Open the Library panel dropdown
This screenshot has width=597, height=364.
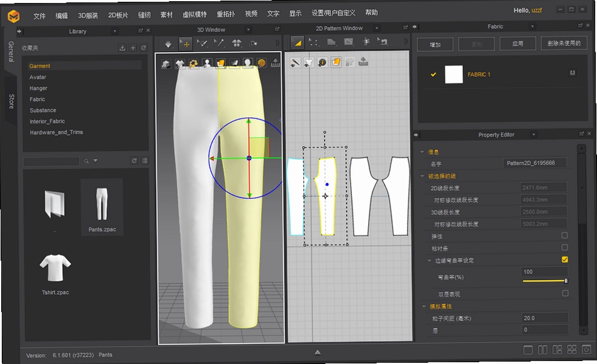click(x=115, y=31)
